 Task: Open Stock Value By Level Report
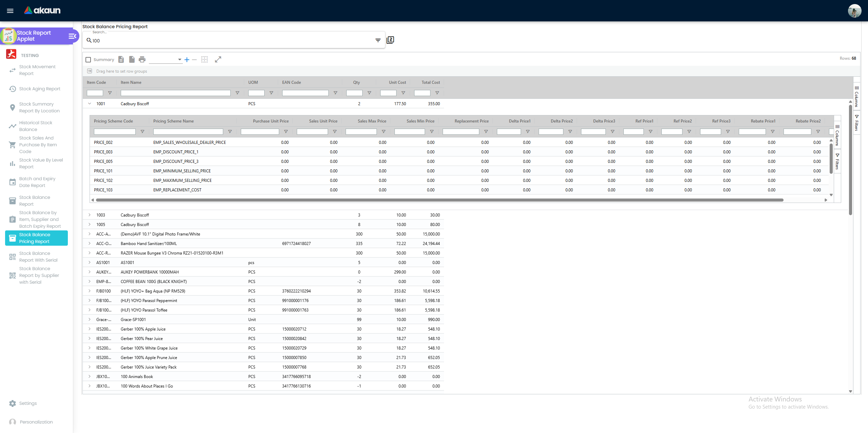[37, 164]
